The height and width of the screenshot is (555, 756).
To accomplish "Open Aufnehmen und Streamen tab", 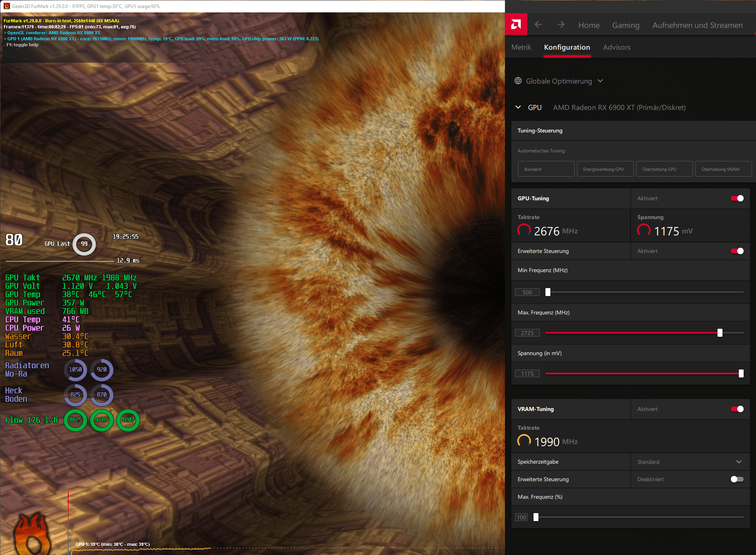I will pyautogui.click(x=698, y=25).
